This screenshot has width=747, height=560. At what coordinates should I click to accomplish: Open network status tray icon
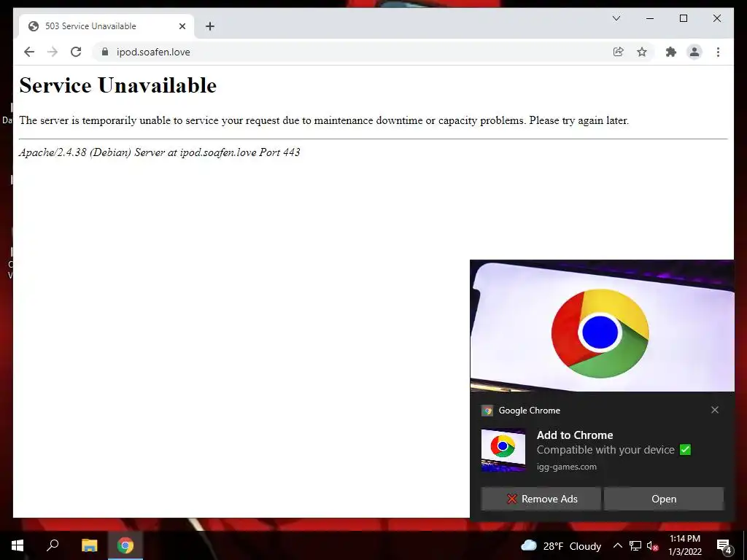(635, 545)
